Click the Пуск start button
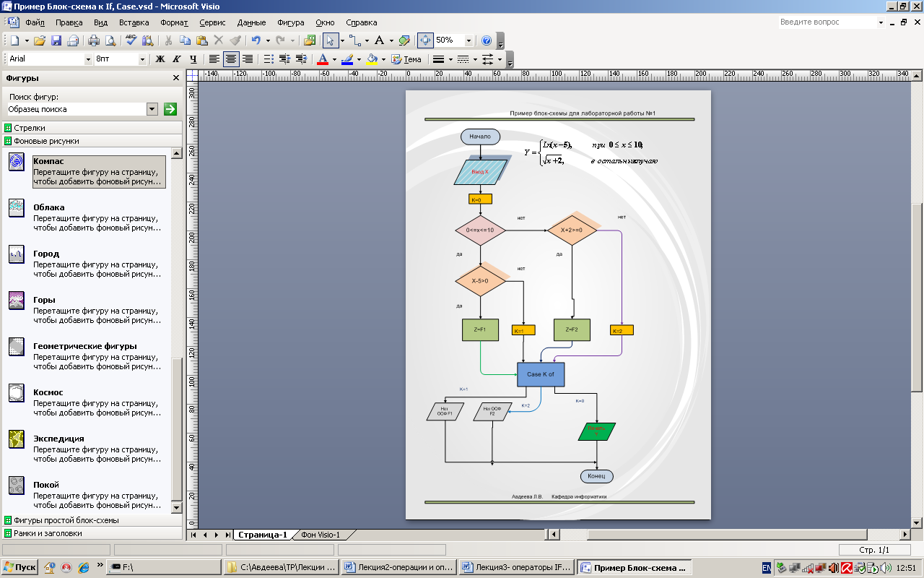The width and height of the screenshot is (924, 578). 20,567
